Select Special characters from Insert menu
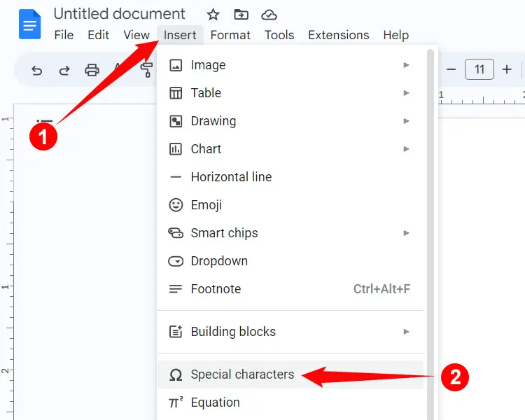The image size is (525, 420). (242, 374)
